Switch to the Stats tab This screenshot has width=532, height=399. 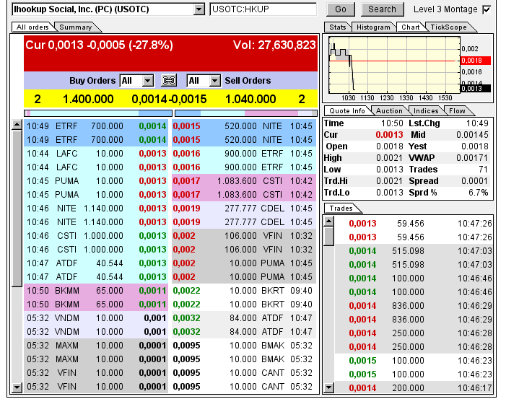pyautogui.click(x=337, y=27)
